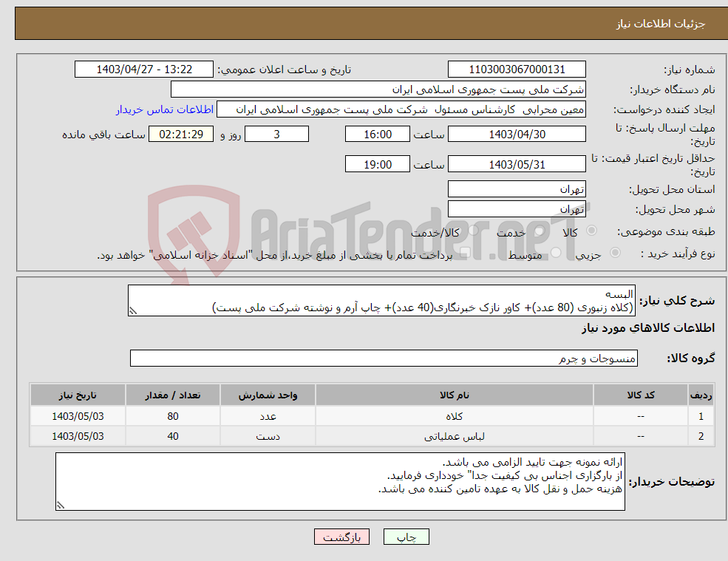
Task: Select the خدمت radio button
Action: [x=539, y=231]
